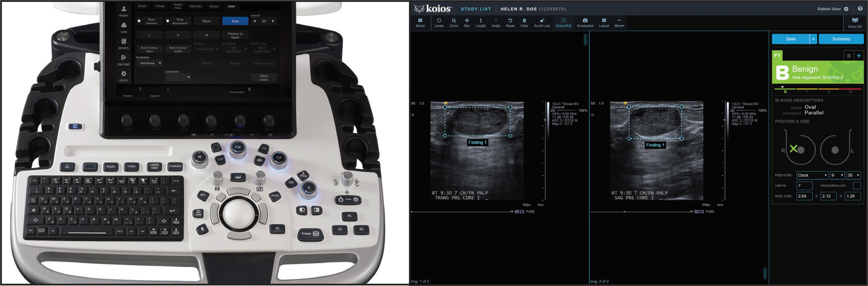Screen dimensions: 868x286
Task: Switch to the M Mode tab
Action: click(160, 6)
